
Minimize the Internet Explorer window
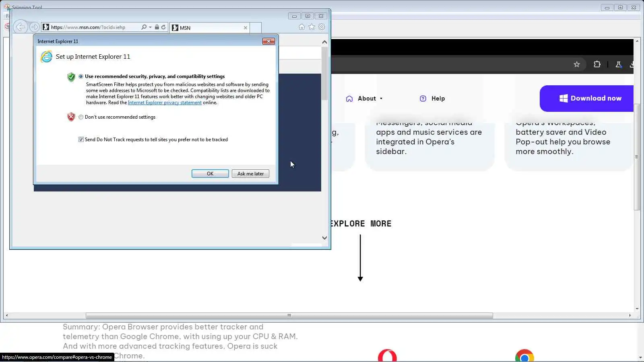coord(294,16)
